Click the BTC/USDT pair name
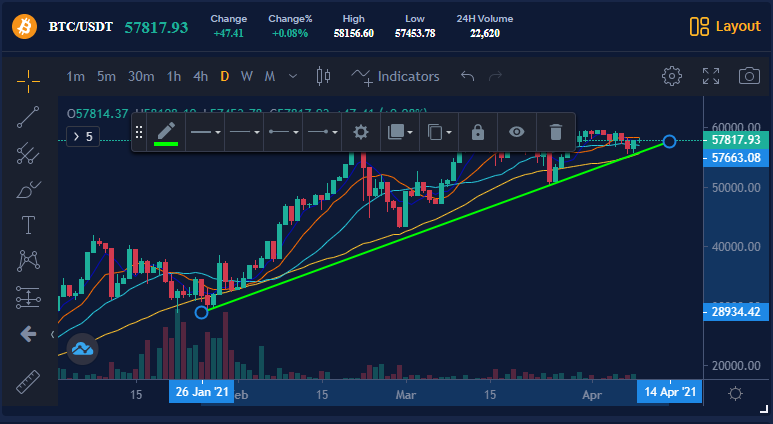Screen dimensions: 773x424 (x=81, y=27)
